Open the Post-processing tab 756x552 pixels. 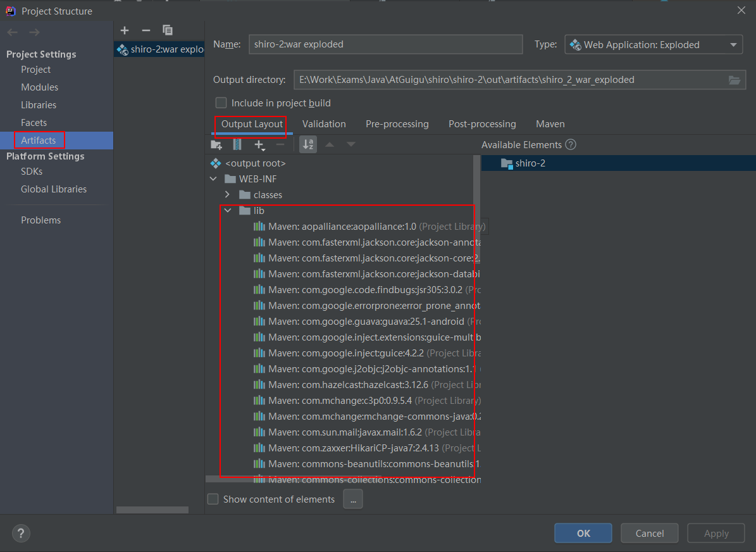482,124
